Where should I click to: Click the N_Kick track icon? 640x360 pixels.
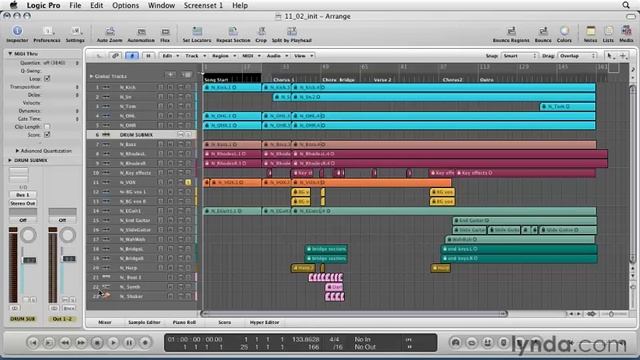[106, 87]
